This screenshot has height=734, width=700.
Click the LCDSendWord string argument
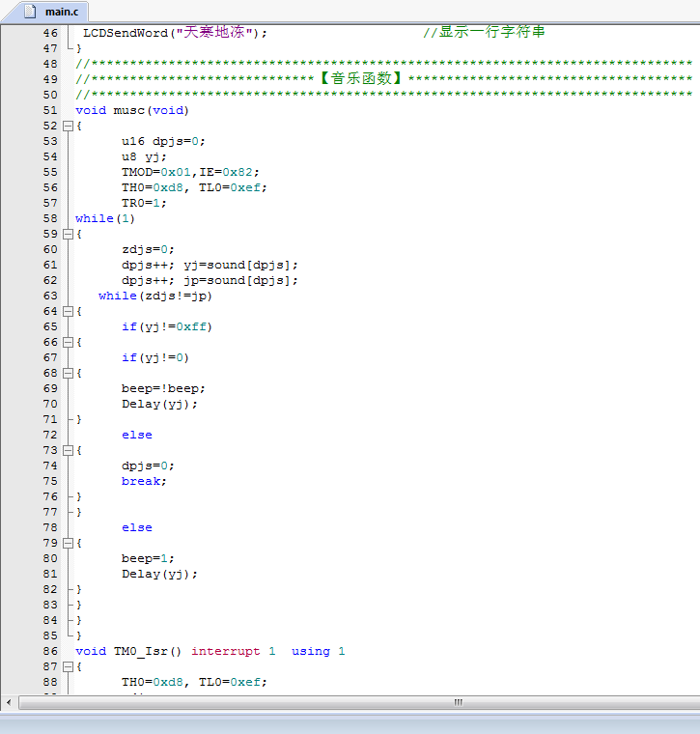214,33
